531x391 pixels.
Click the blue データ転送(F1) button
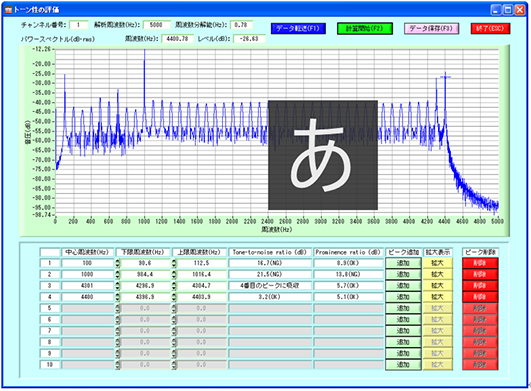tap(298, 29)
